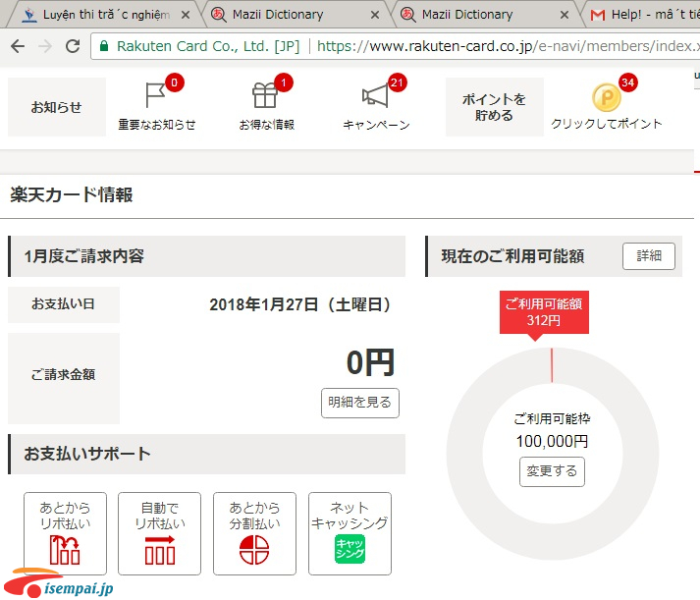Click the 変更する button

point(552,471)
